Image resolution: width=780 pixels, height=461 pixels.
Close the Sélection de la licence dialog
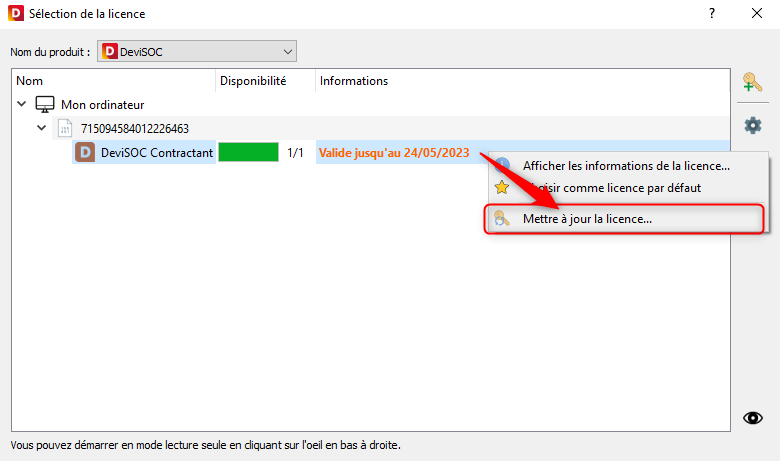click(x=757, y=13)
